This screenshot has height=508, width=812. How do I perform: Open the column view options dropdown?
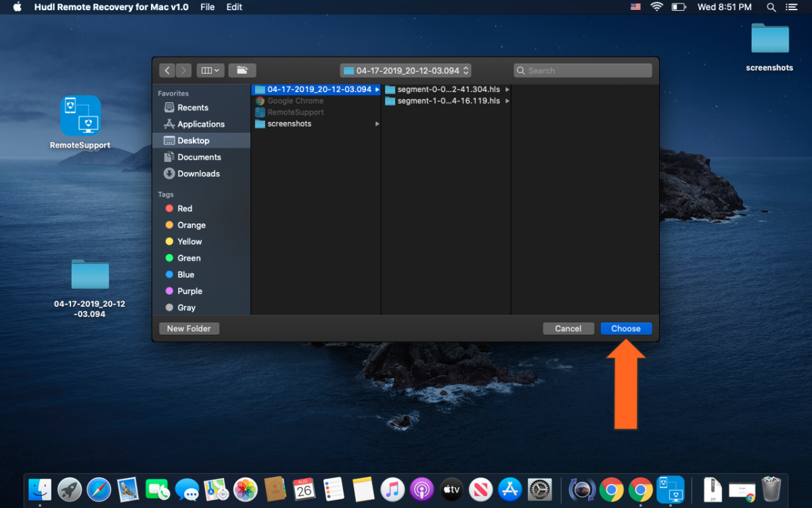pos(210,70)
